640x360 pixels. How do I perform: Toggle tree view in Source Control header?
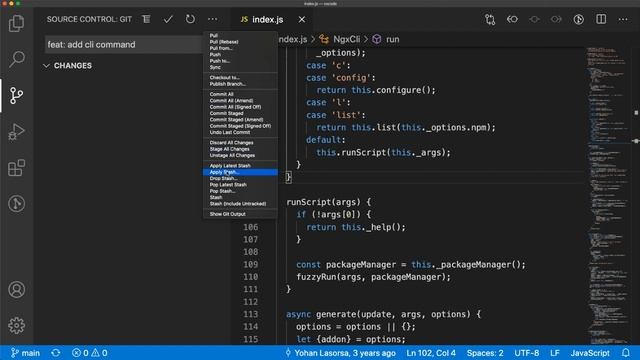146,19
